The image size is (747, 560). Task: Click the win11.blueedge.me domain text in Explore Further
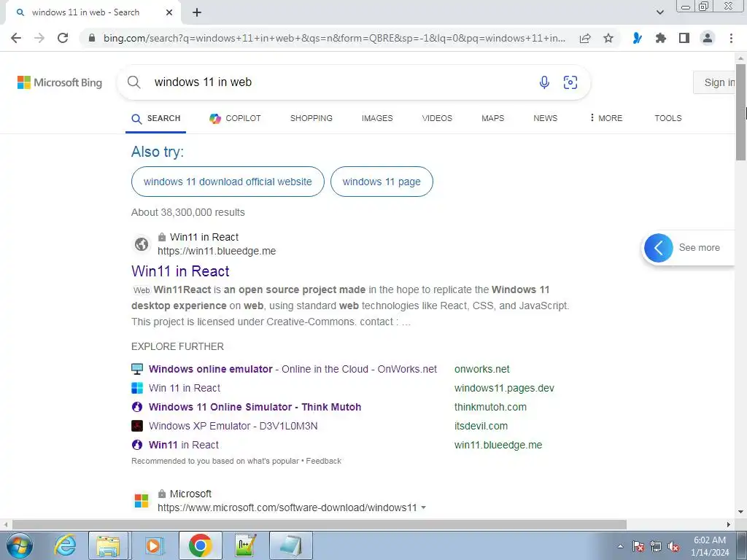pos(498,446)
